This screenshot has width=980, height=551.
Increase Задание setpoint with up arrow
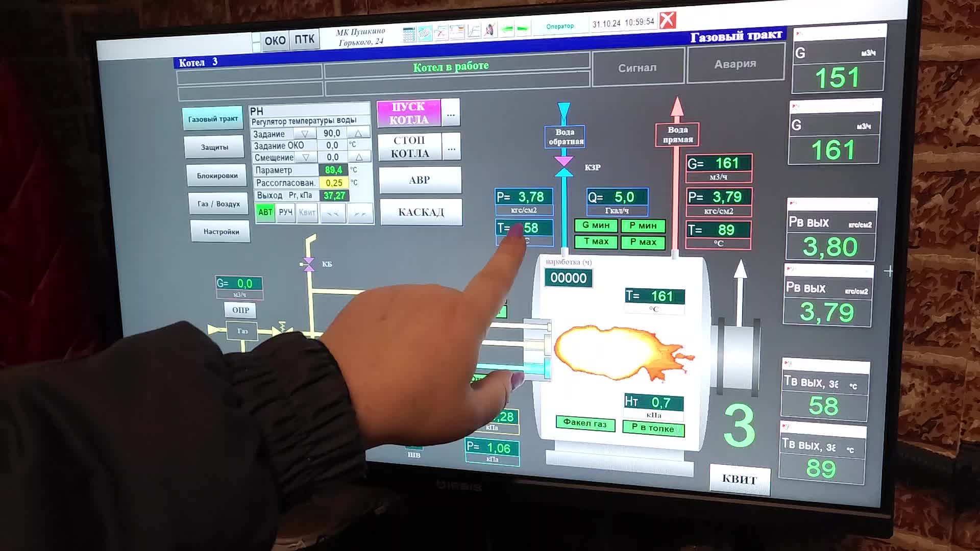[358, 133]
